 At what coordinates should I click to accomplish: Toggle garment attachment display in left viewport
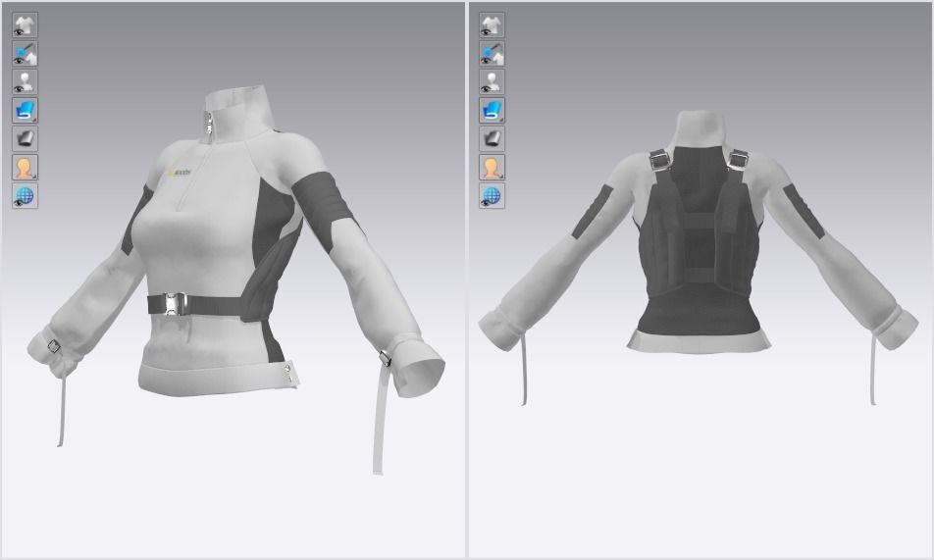click(x=26, y=54)
